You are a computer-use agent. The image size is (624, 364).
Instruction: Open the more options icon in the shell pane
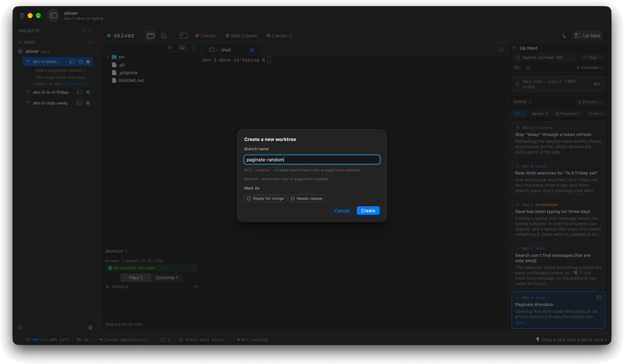click(x=501, y=50)
